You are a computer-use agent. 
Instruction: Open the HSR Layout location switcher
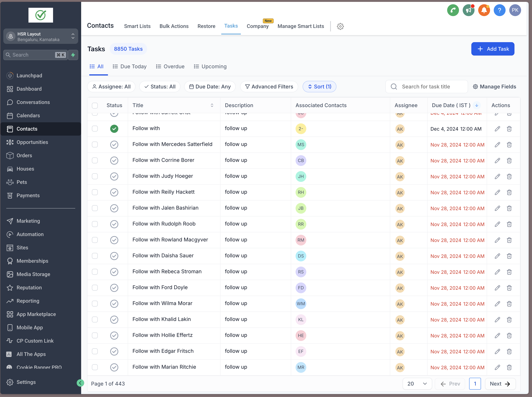tap(41, 36)
